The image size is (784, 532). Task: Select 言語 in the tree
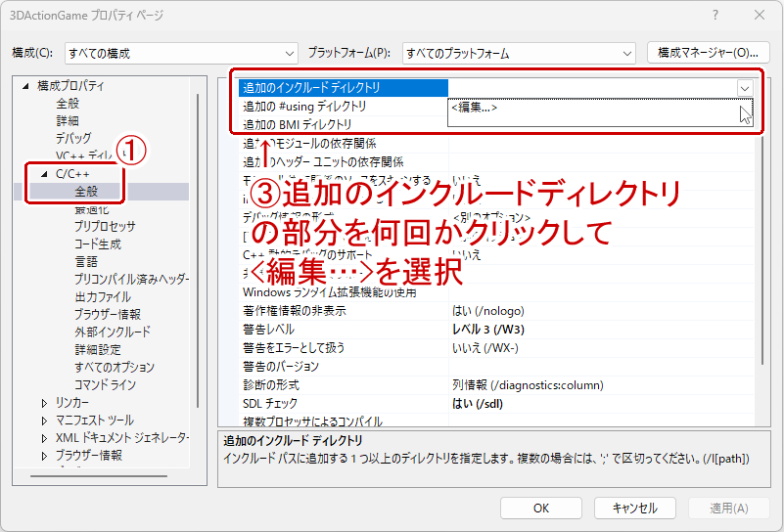click(x=86, y=262)
